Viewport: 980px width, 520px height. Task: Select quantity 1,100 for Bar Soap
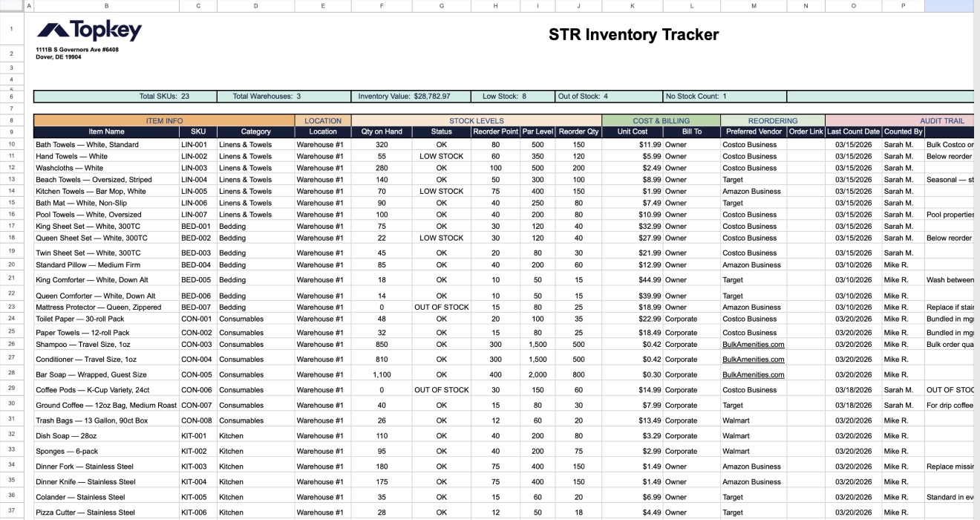382,375
